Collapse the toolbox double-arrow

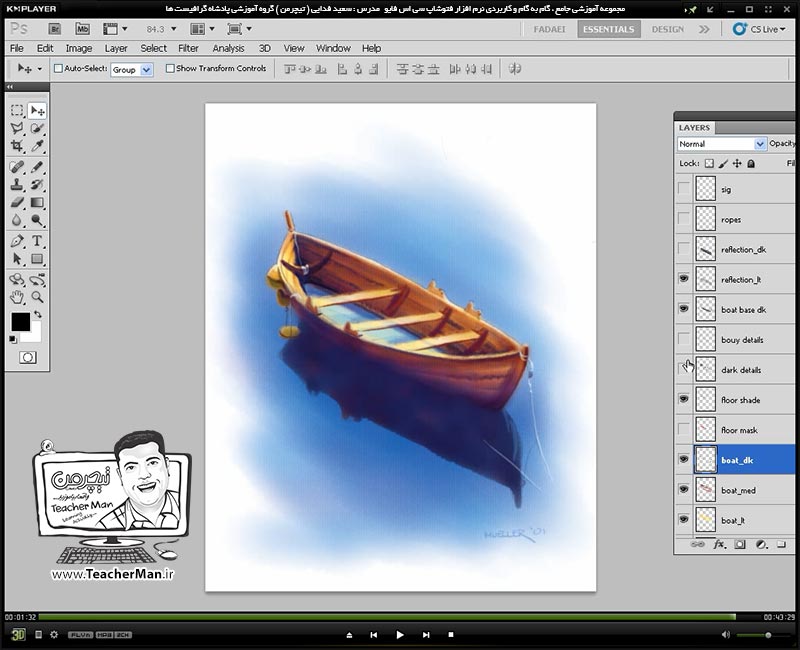pyautogui.click(x=9, y=87)
